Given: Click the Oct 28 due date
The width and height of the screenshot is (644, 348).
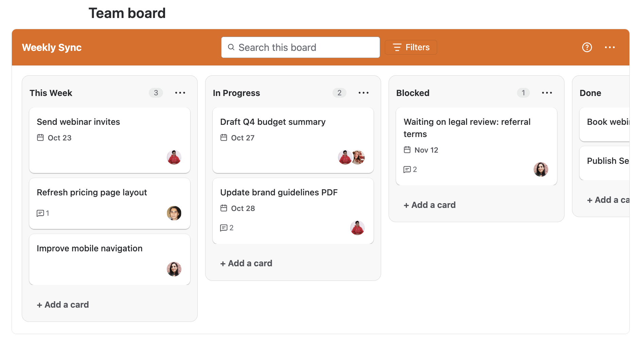Looking at the screenshot, I should click(x=243, y=208).
